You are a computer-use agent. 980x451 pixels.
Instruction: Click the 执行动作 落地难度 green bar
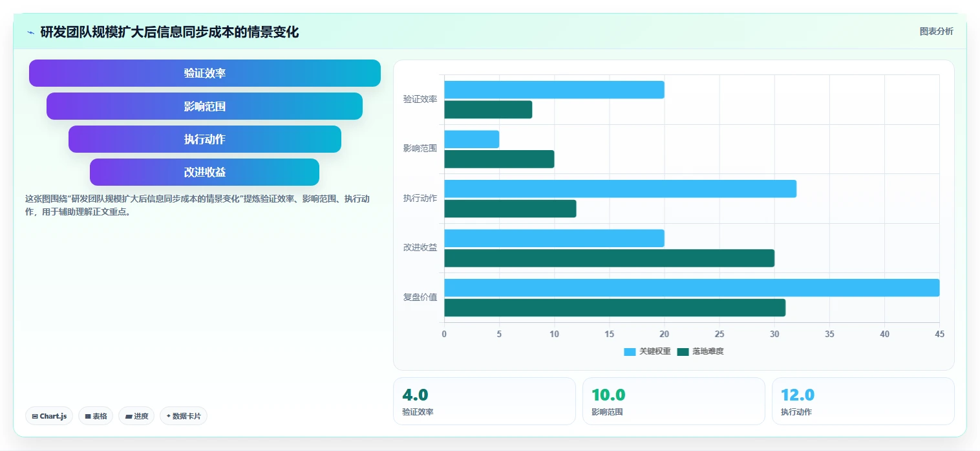510,208
